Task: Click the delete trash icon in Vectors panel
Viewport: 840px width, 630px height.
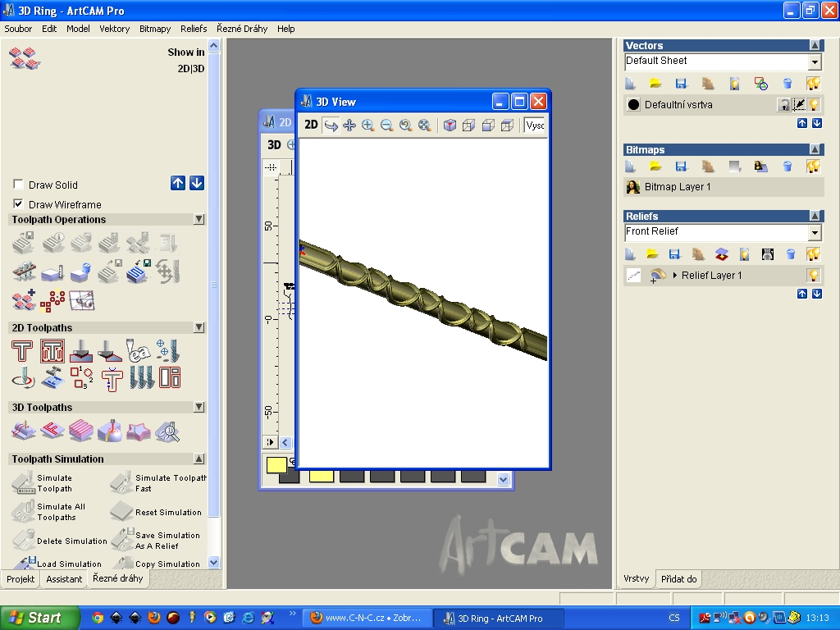Action: 787,84
